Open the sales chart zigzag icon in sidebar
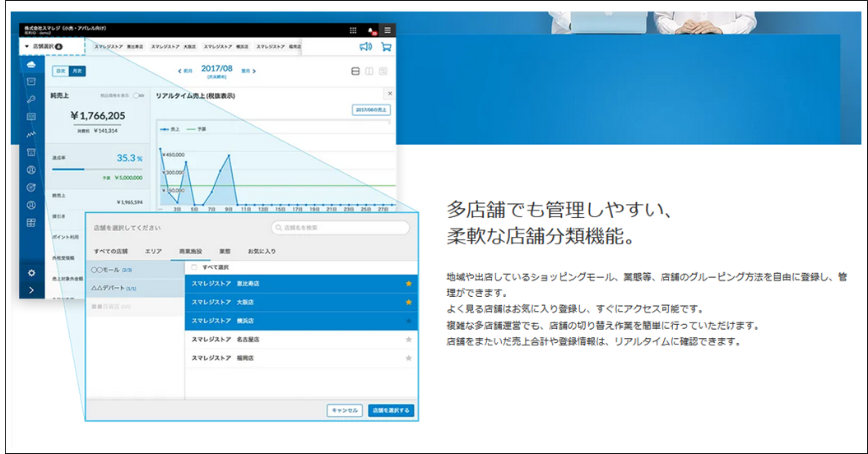 point(31,135)
